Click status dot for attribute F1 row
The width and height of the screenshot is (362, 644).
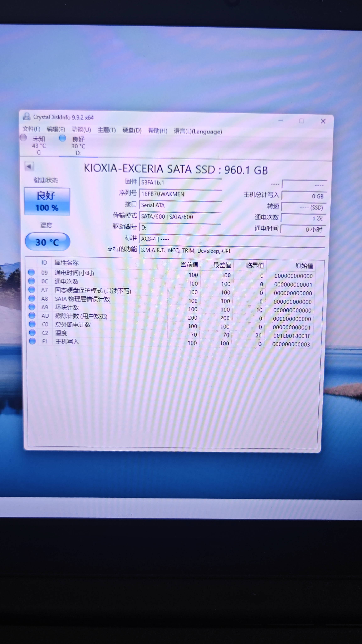pyautogui.click(x=33, y=341)
